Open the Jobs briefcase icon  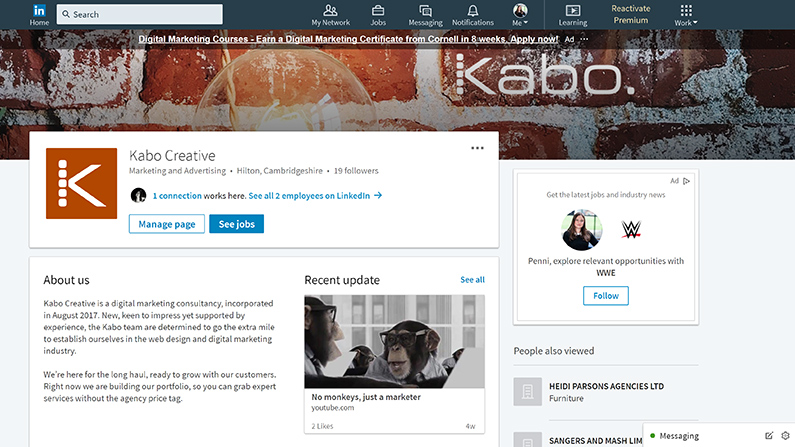click(378, 11)
